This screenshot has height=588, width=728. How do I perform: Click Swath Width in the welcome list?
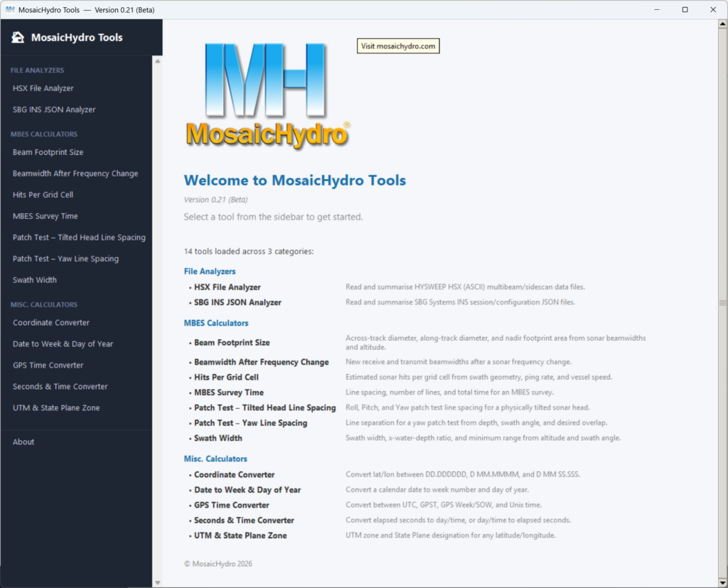click(218, 439)
